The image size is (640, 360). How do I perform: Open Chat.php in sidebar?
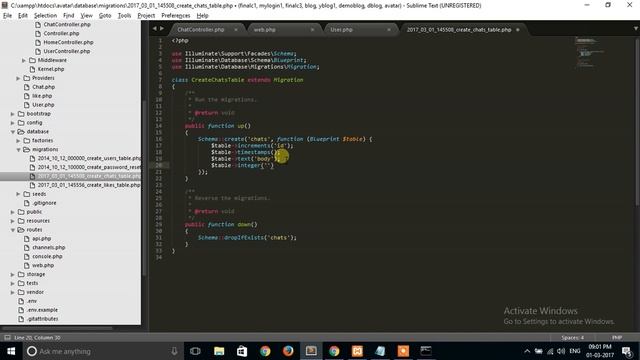[43, 87]
